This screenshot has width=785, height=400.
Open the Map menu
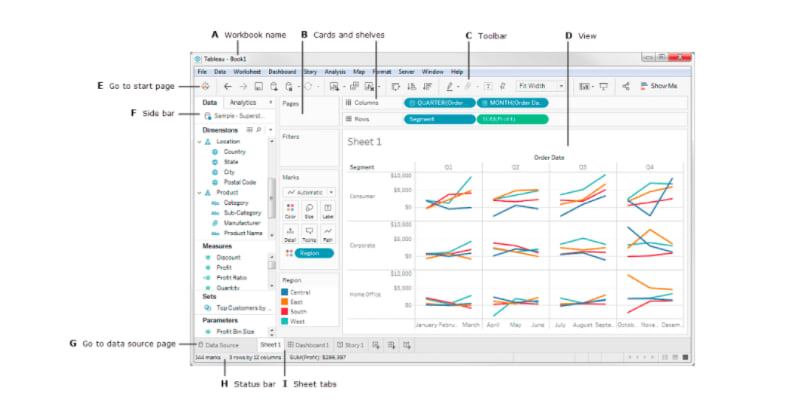359,72
